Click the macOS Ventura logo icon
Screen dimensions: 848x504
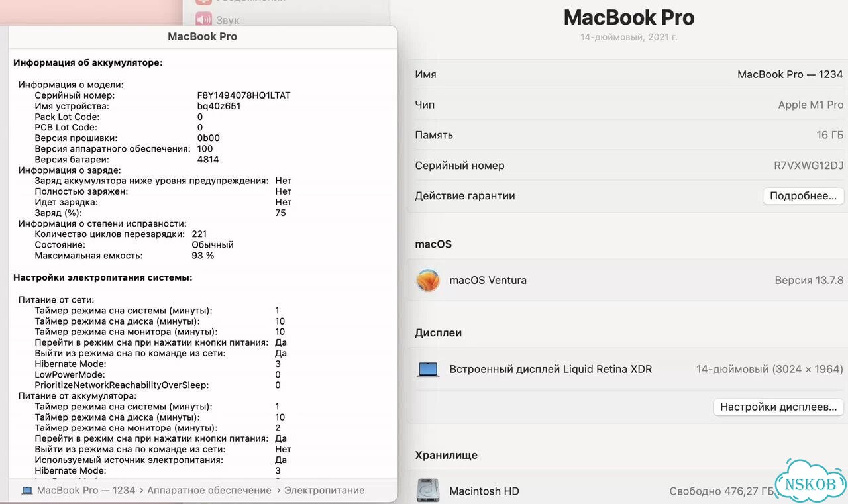pyautogui.click(x=428, y=280)
